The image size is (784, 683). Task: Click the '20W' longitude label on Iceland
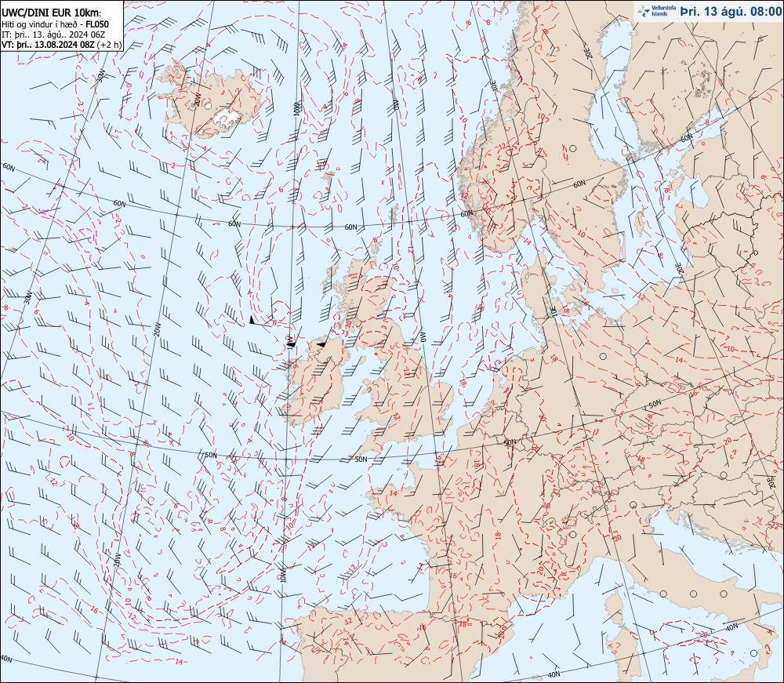197,100
